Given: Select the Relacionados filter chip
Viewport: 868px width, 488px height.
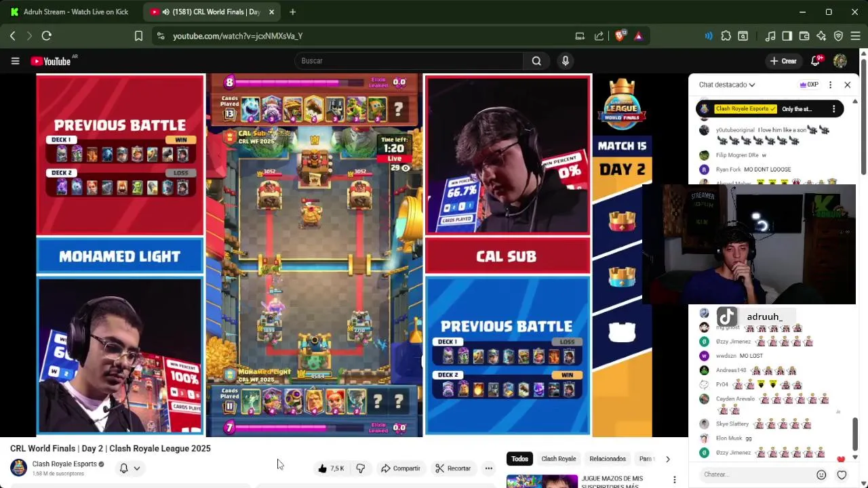Looking at the screenshot, I should click(608, 459).
